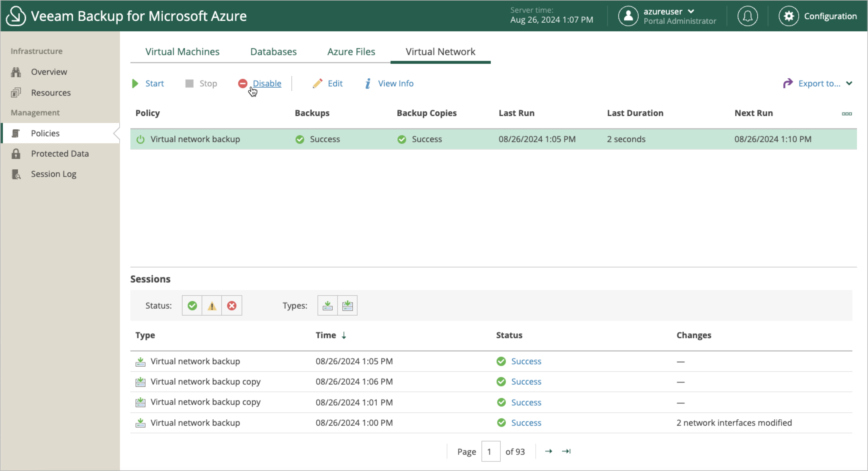Go to the next sessions page
The height and width of the screenshot is (471, 868).
(x=548, y=451)
